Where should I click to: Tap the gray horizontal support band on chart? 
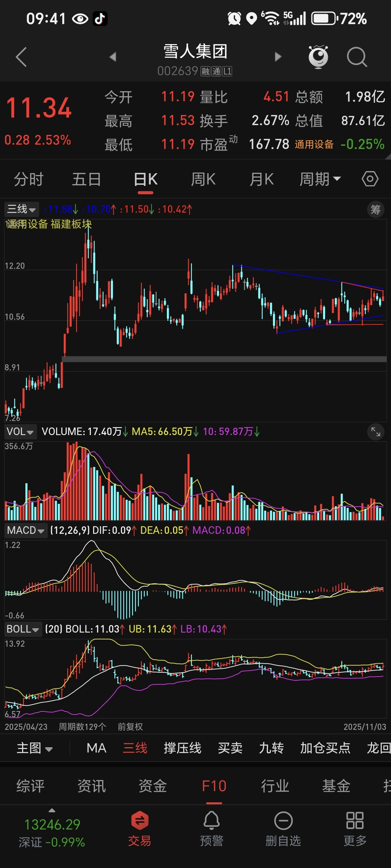tap(224, 359)
